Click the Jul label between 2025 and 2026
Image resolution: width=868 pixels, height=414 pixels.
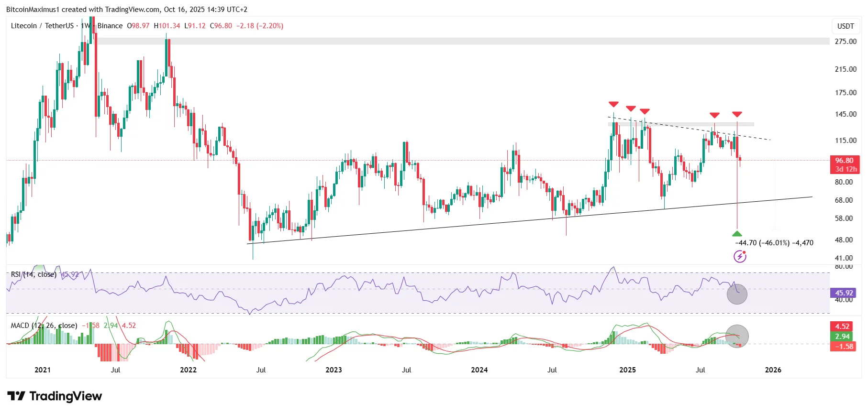(700, 370)
